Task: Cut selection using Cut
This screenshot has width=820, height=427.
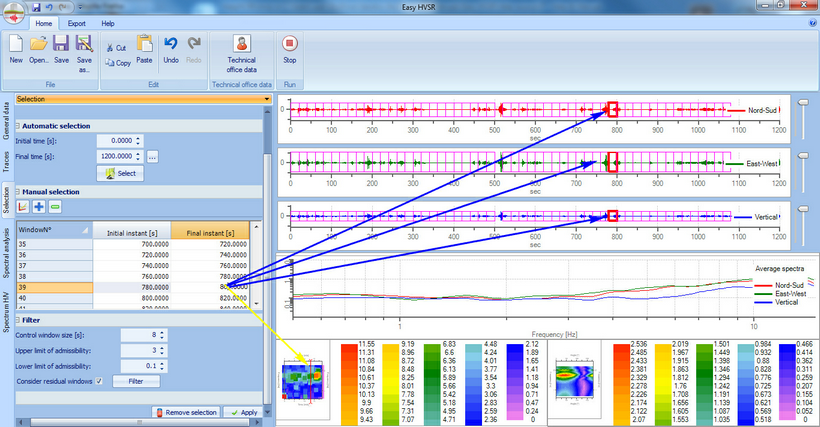Action: pos(116,48)
